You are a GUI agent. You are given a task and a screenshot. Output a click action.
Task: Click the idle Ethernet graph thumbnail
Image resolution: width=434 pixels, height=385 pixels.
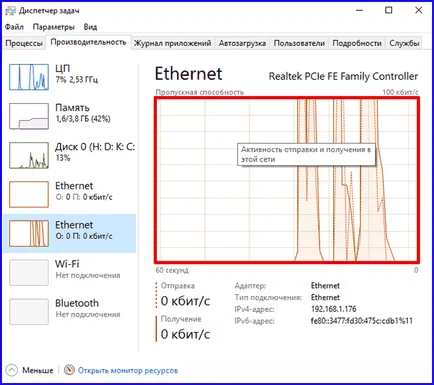(29, 194)
